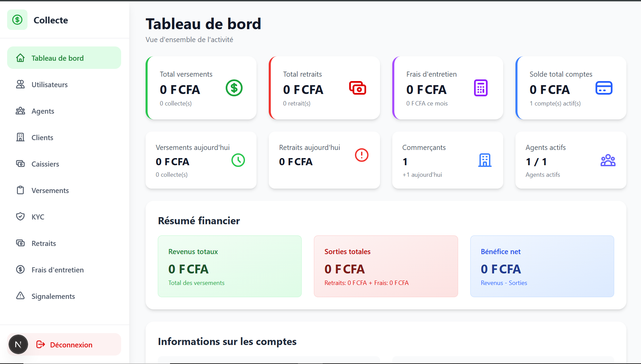Click the Signalements warning triangle icon
Screen dimensions: 641x364
pos(20,296)
